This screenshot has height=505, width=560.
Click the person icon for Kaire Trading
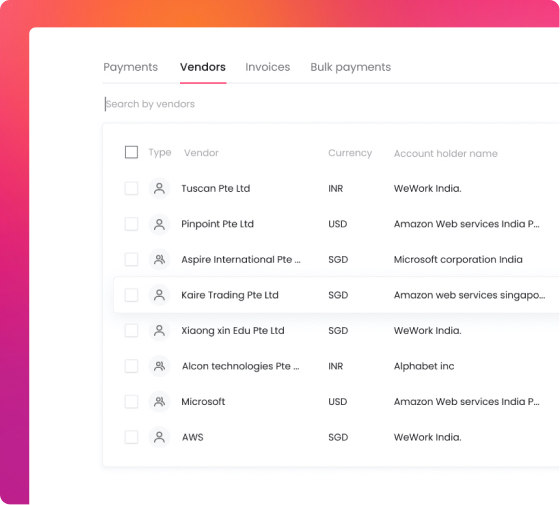point(159,295)
